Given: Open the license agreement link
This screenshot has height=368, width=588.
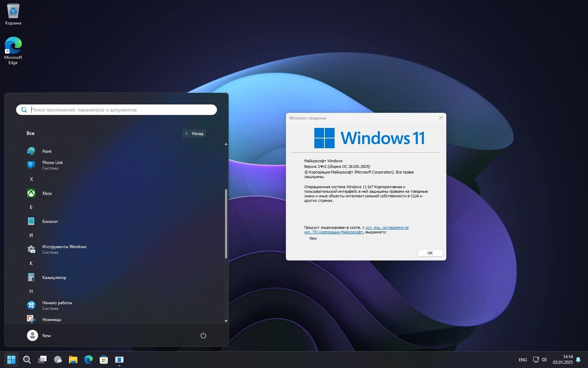Looking at the screenshot, I should [x=356, y=230].
